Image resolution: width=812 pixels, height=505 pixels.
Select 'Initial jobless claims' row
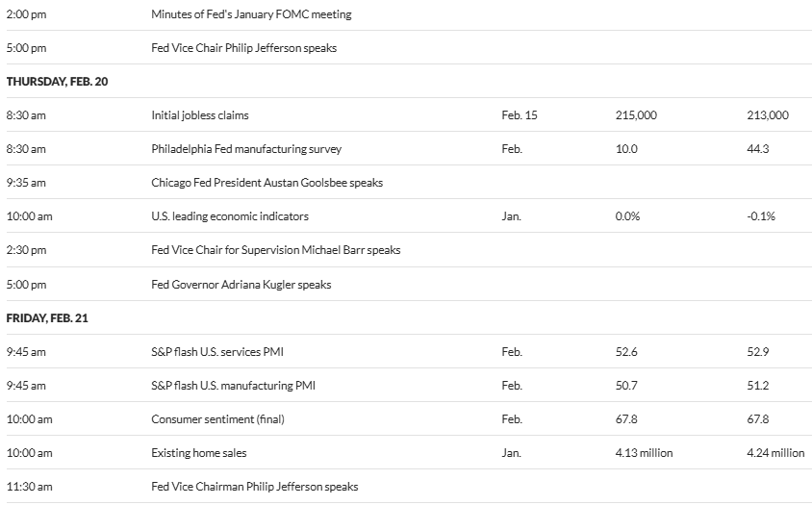point(200,115)
